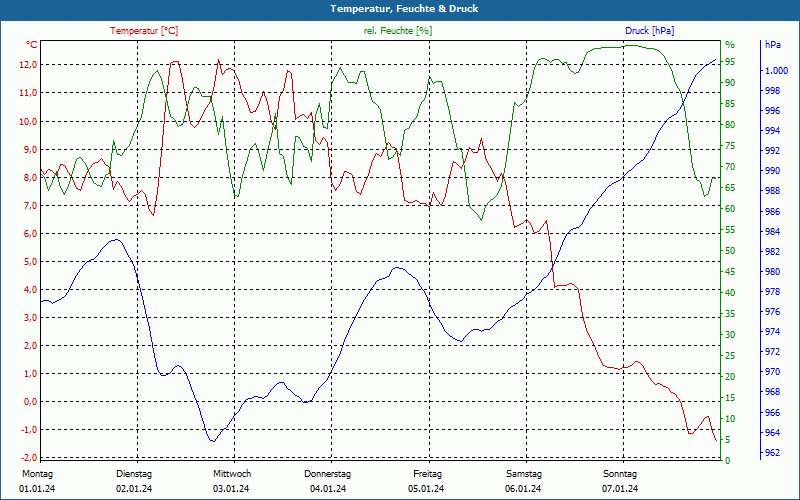
Task: Click the '95' humidity axis value
Action: (x=731, y=62)
